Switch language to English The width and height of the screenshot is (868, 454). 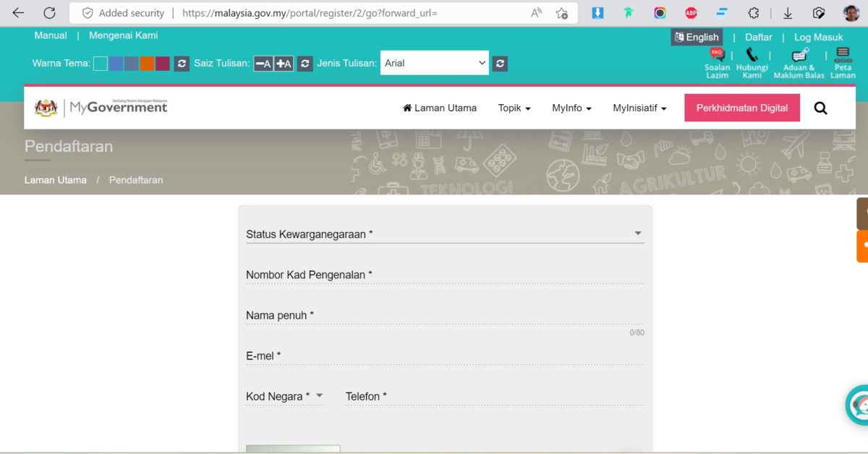[697, 37]
